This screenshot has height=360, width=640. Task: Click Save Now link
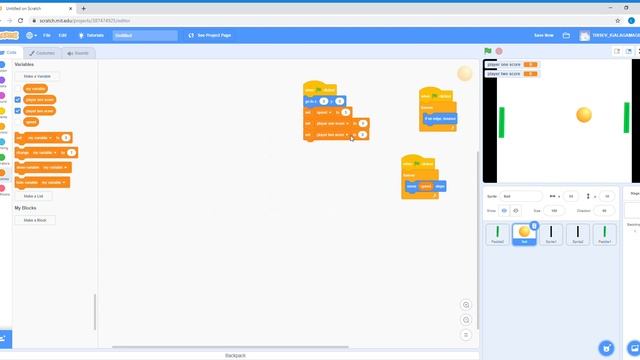(x=544, y=36)
